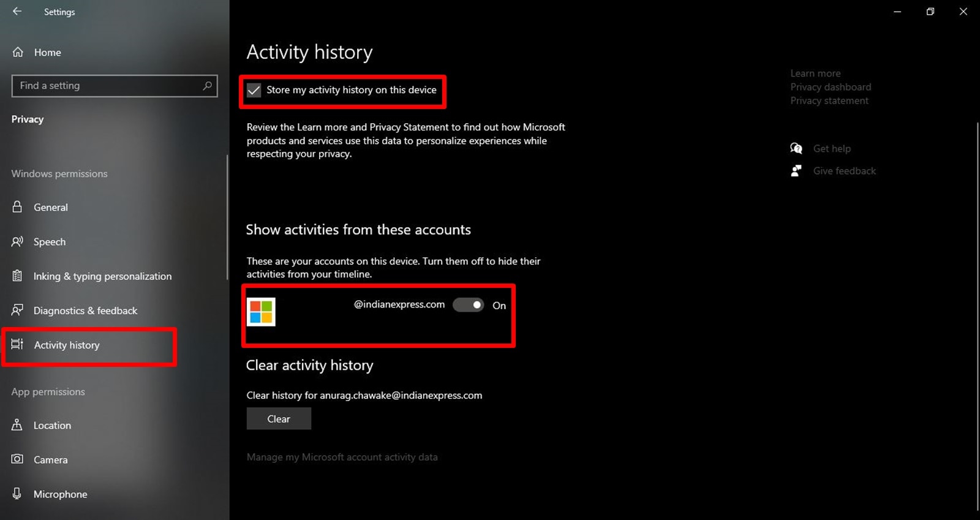Open the Privacy dashboard link
The height and width of the screenshot is (520, 980).
coord(831,87)
